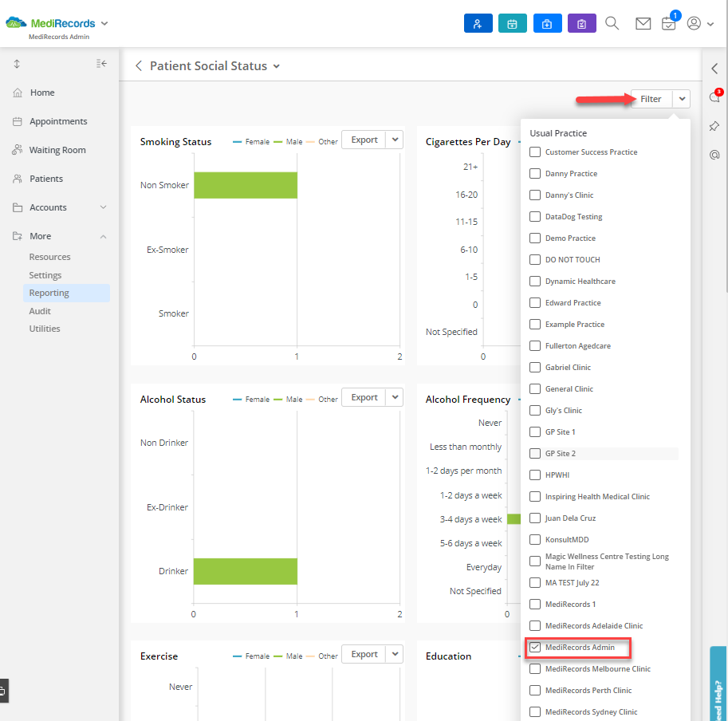
Task: Click the MediRecords cloud logo
Action: (15, 22)
